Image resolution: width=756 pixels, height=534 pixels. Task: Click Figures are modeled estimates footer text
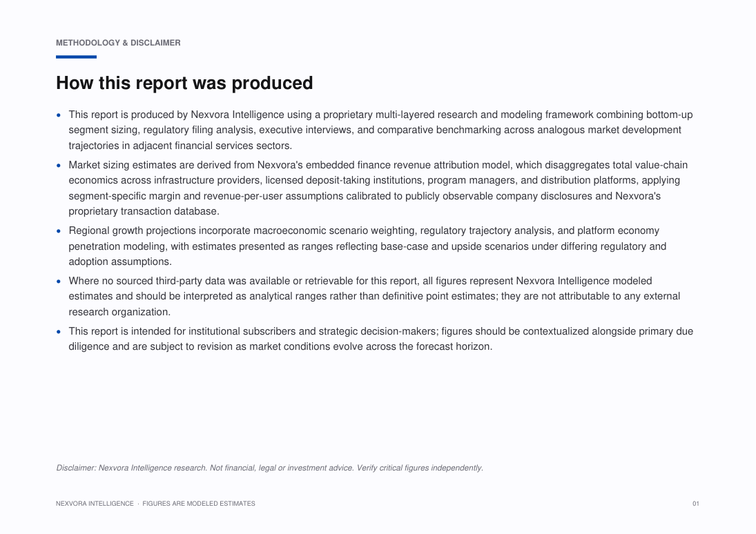(199, 504)
